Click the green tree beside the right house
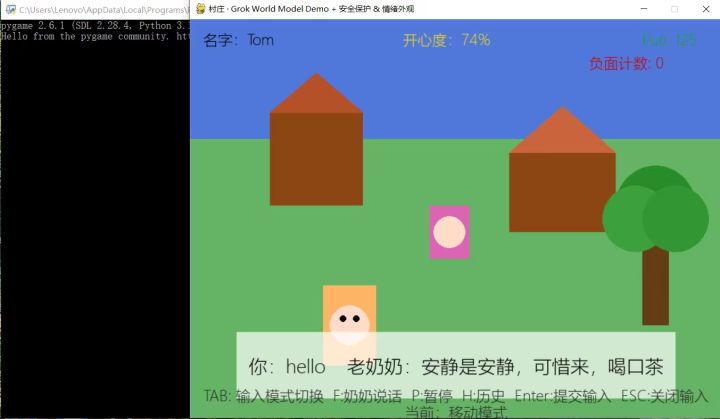 tap(655, 245)
